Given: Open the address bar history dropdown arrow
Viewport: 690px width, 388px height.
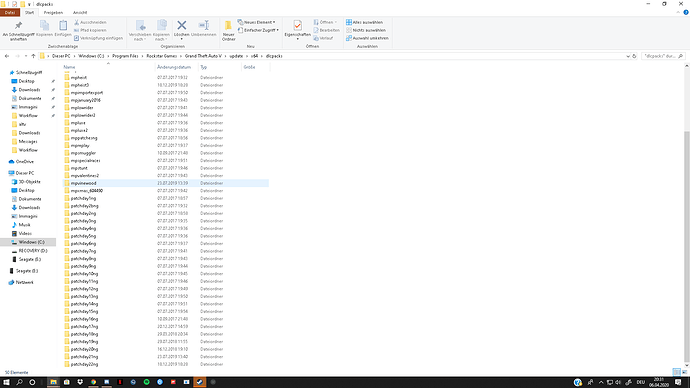Looking at the screenshot, I should 628,56.
